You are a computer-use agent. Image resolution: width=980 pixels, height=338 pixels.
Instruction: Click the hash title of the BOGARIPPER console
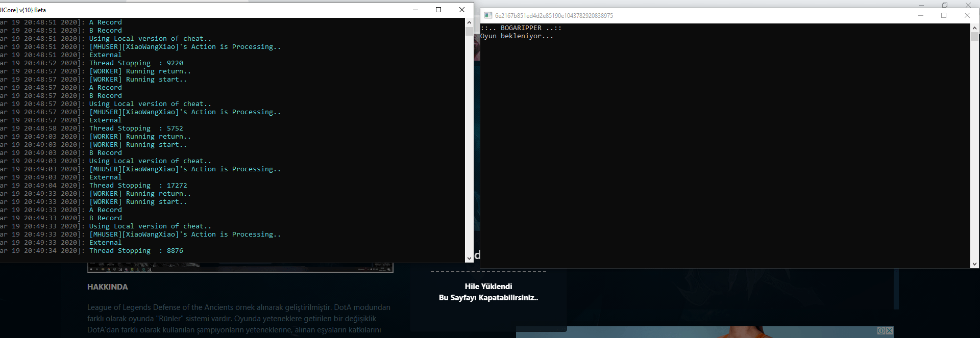tap(554, 16)
